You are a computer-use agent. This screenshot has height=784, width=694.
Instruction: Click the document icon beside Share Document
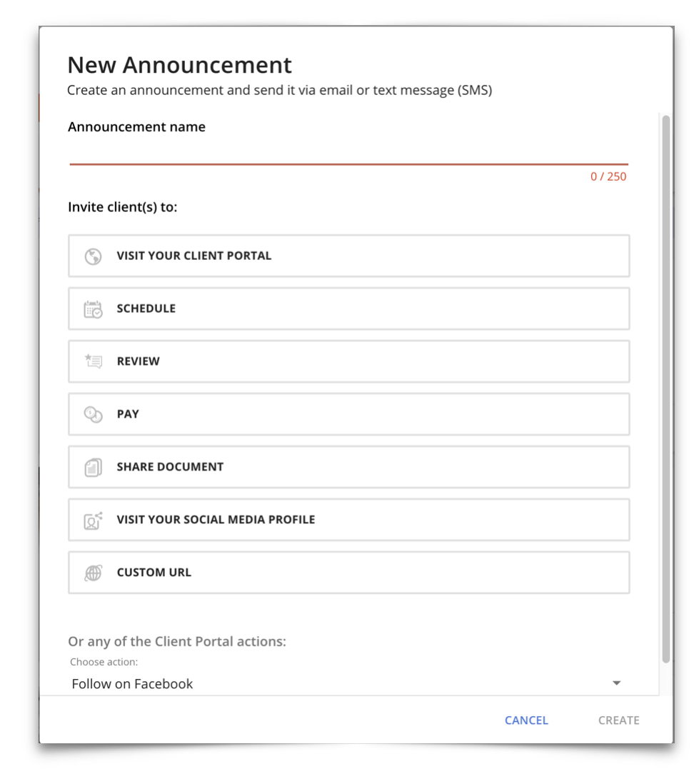[93, 467]
